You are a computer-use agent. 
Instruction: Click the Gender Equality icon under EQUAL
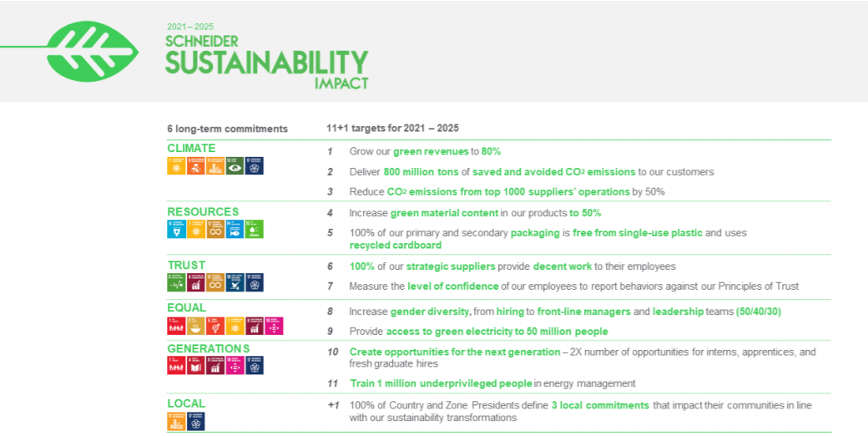215,325
